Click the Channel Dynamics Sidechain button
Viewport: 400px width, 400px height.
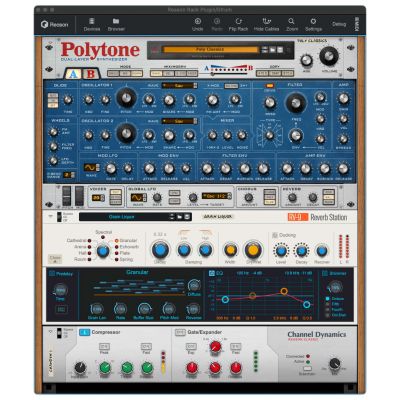(307, 369)
